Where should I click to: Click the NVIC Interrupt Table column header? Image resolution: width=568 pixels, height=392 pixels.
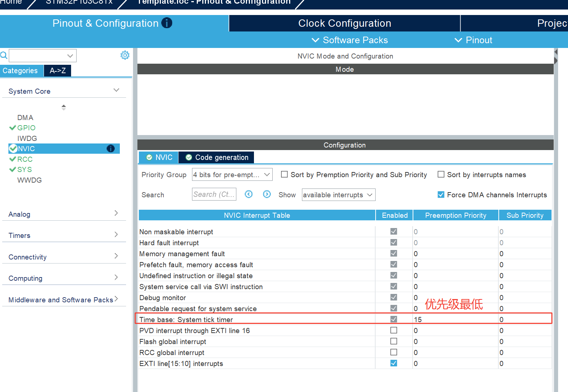pyautogui.click(x=257, y=215)
